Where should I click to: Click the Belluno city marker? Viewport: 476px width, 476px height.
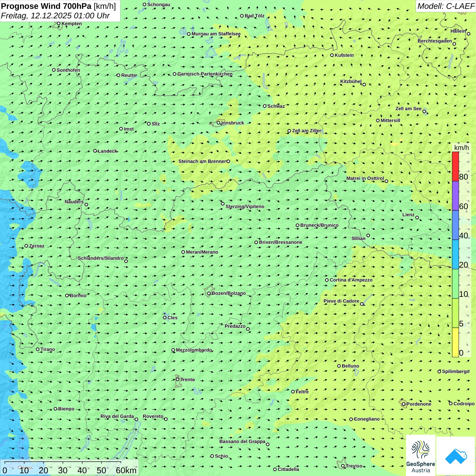pos(339,366)
